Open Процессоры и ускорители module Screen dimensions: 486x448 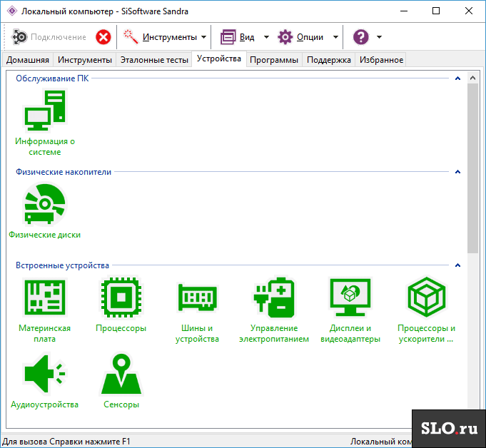(x=427, y=297)
